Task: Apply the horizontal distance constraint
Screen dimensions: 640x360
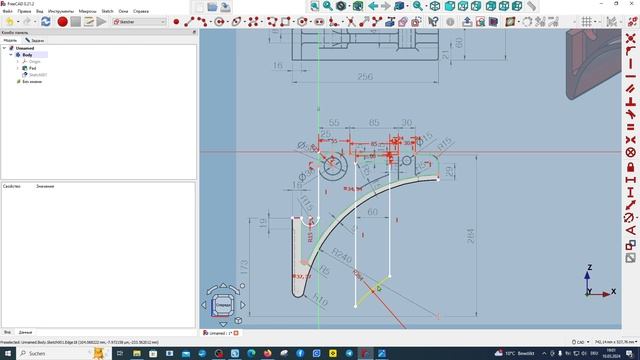Action: (631, 180)
